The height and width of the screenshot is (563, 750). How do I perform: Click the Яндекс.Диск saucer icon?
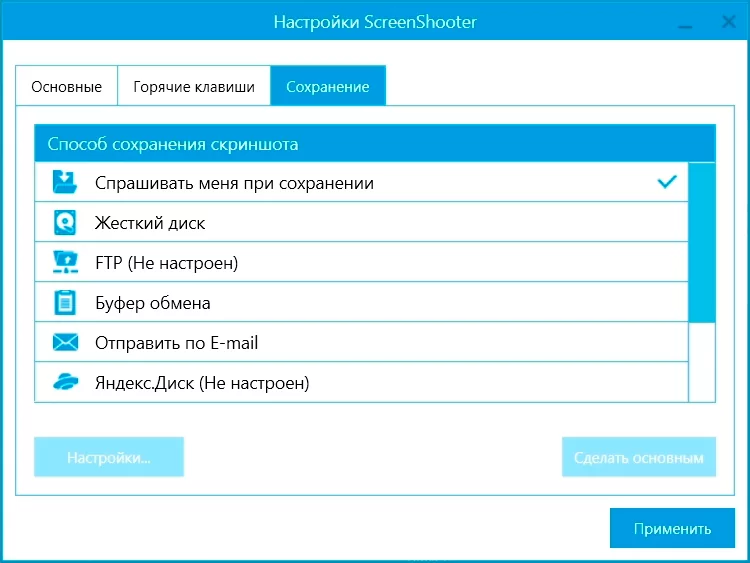66,382
